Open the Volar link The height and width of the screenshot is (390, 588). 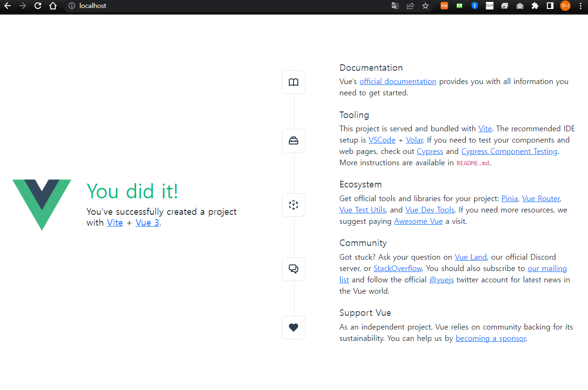click(x=415, y=140)
